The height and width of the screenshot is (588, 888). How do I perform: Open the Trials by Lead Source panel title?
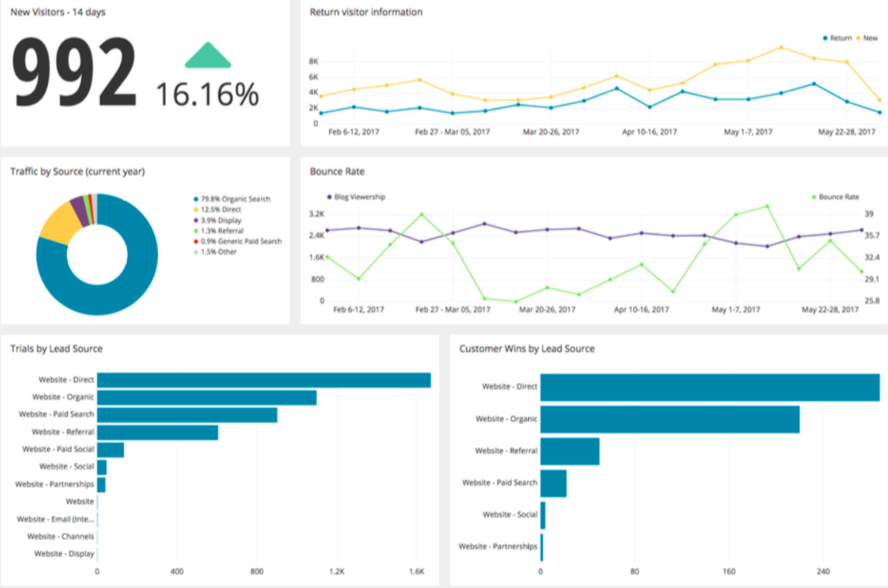pos(56,349)
